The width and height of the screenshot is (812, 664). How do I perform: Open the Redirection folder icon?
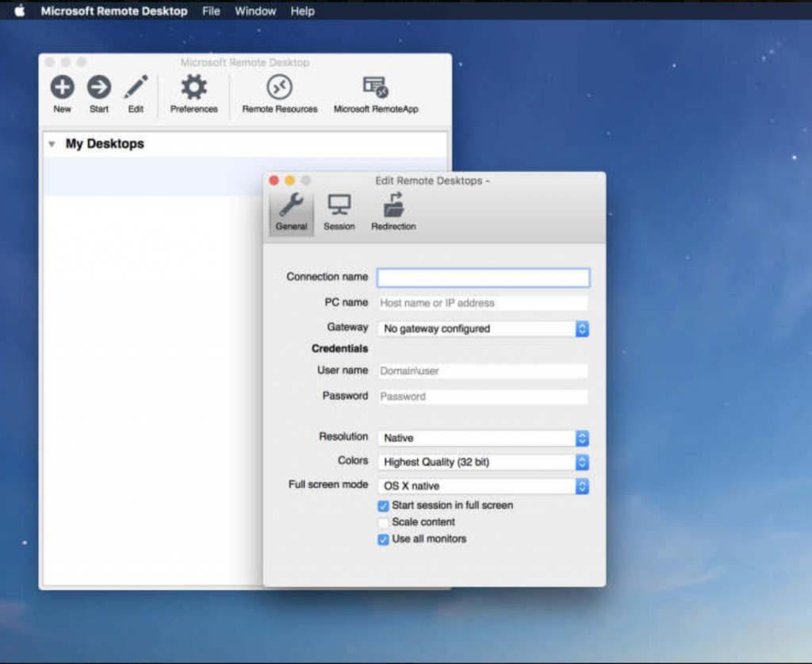coord(393,206)
